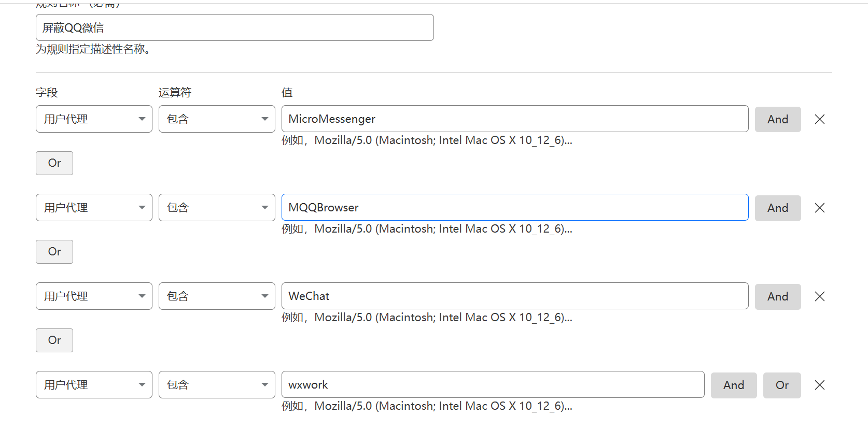Click Or button below MQQBrowser row
This screenshot has height=430, width=868.
[54, 252]
